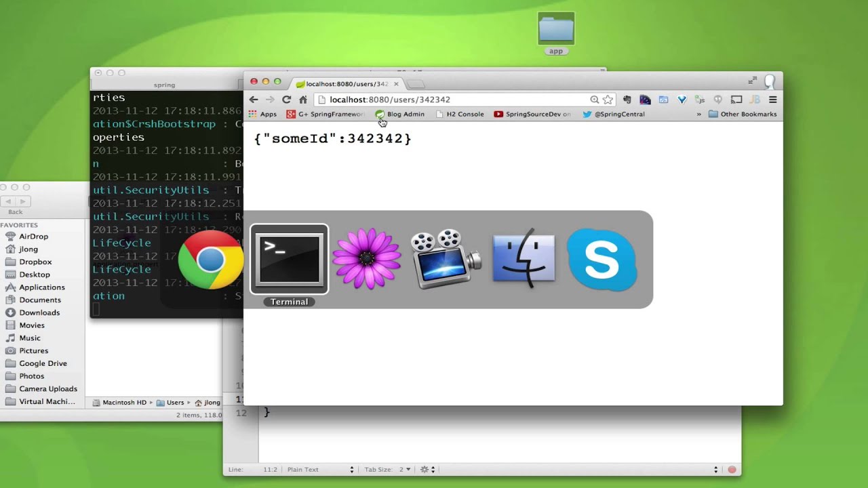The width and height of the screenshot is (868, 488).
Task: Open the app folder on desktop
Action: 556,33
